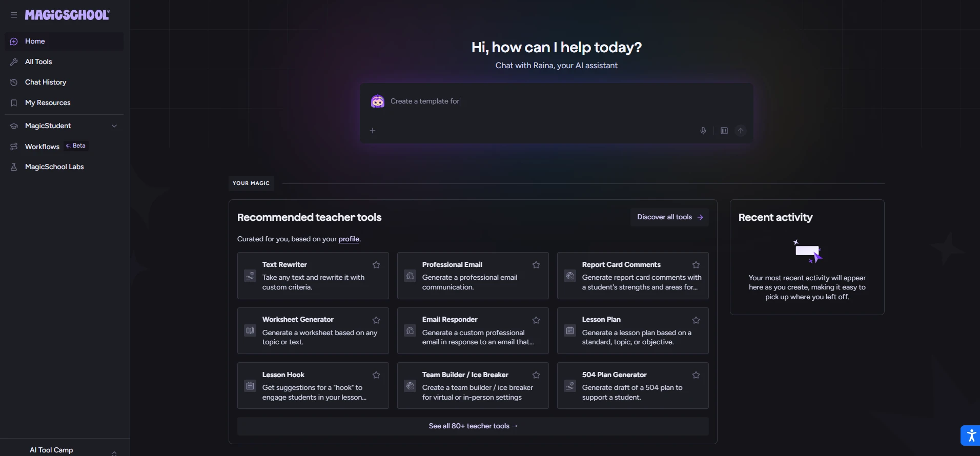This screenshot has width=980, height=456.
Task: Click the Text Rewriter tool icon
Action: coord(250,276)
